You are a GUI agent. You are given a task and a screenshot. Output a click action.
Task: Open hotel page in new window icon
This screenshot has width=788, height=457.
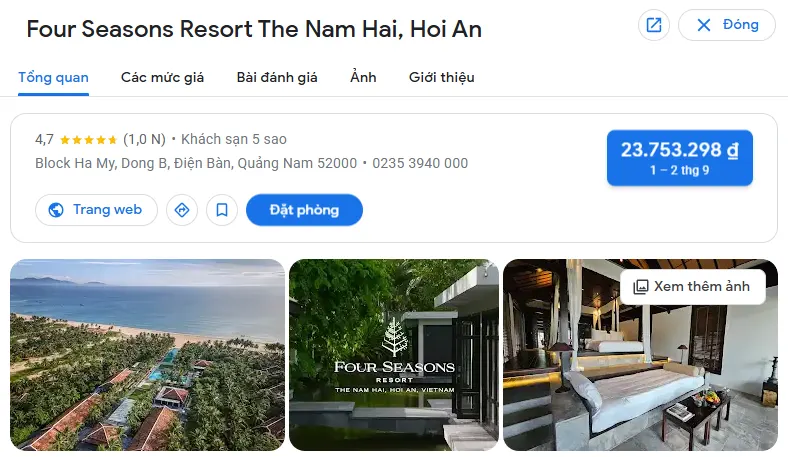click(653, 25)
